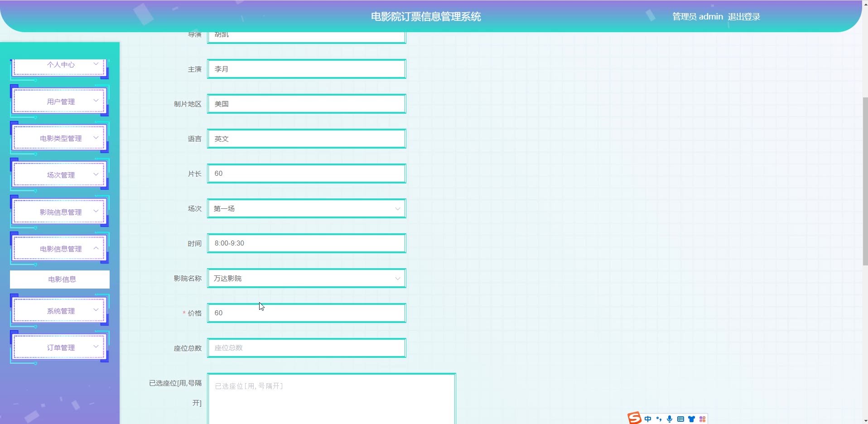Click the 已选座位 textarea
The width and height of the screenshot is (868, 424).
332,399
